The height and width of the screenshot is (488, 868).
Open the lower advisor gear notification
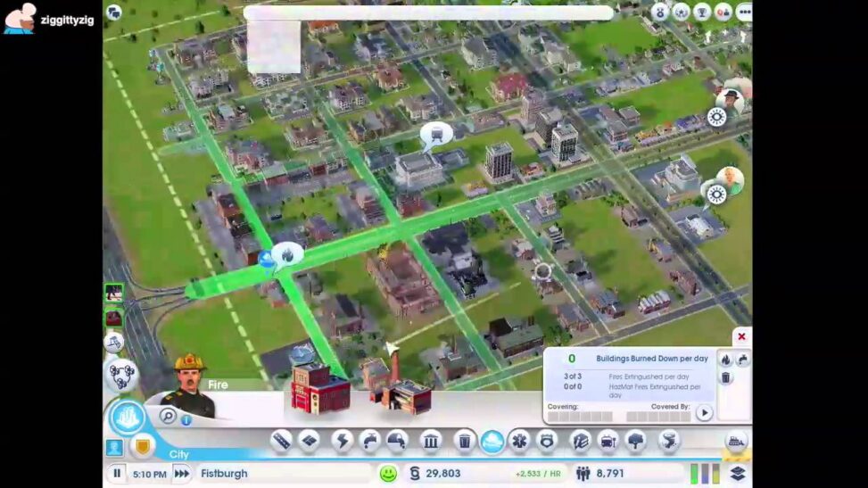[x=716, y=195]
